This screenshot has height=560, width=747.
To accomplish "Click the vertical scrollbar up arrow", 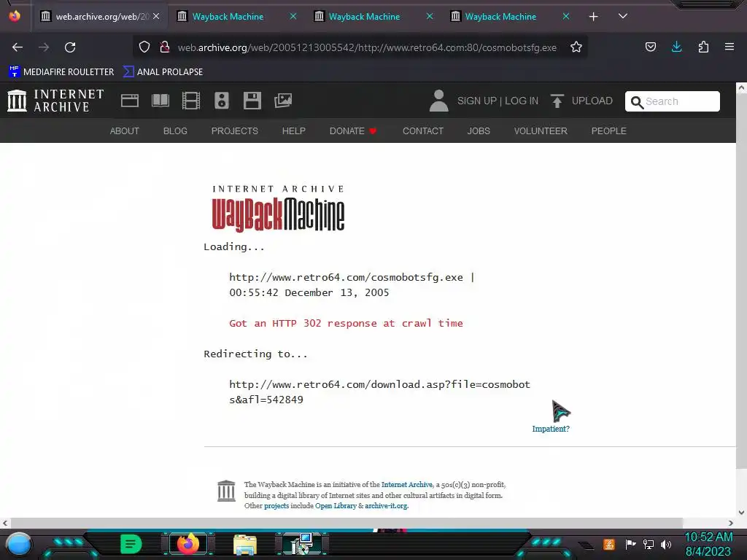I will [741, 87].
